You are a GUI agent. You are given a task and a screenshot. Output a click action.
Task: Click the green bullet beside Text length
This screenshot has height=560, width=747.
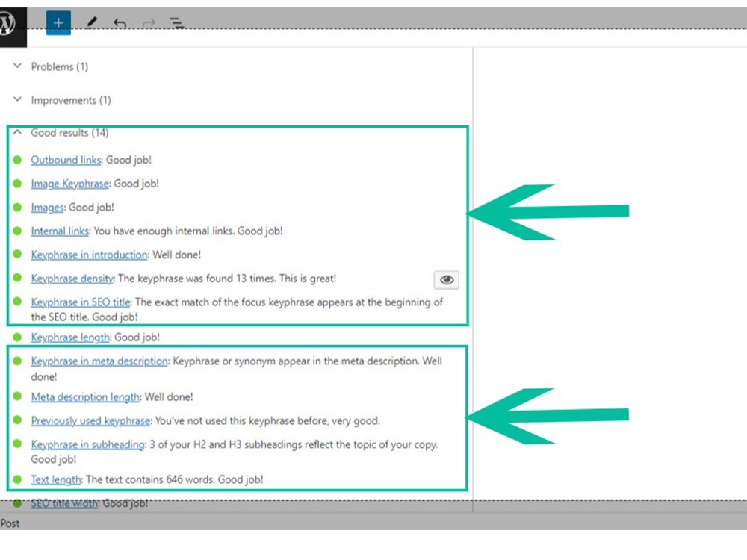click(18, 479)
